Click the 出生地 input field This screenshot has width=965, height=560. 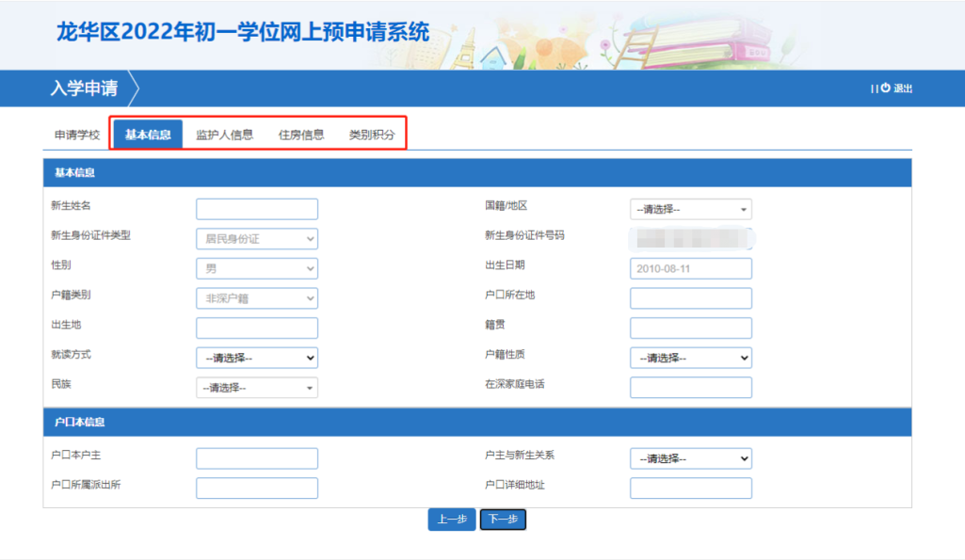[x=256, y=328]
